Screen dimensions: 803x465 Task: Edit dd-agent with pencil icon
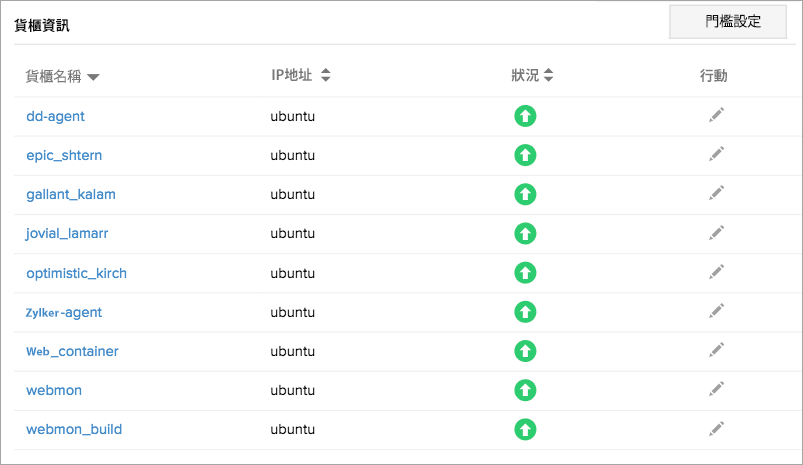click(x=716, y=115)
